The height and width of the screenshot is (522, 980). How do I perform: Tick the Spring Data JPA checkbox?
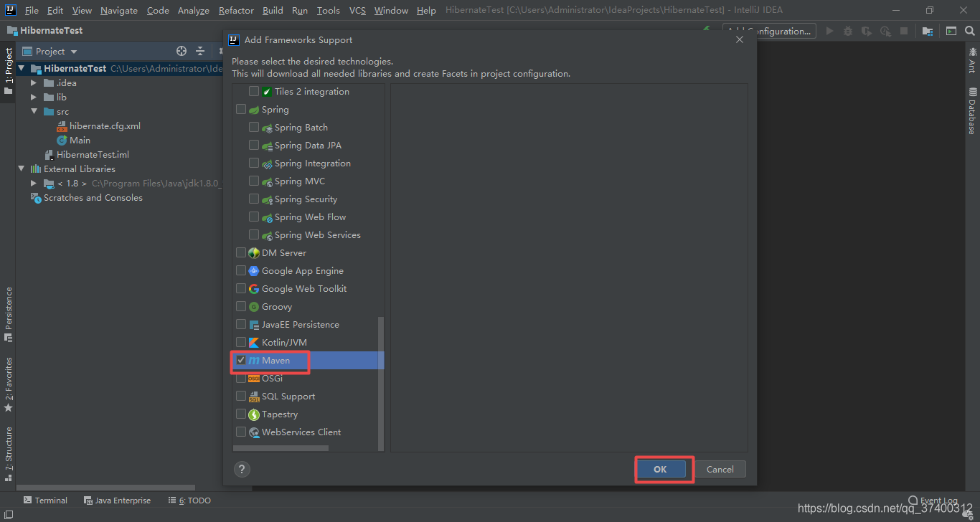tap(254, 145)
